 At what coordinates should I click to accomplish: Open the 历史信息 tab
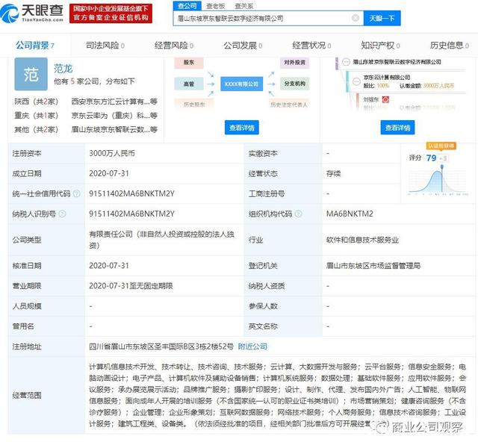(x=450, y=46)
